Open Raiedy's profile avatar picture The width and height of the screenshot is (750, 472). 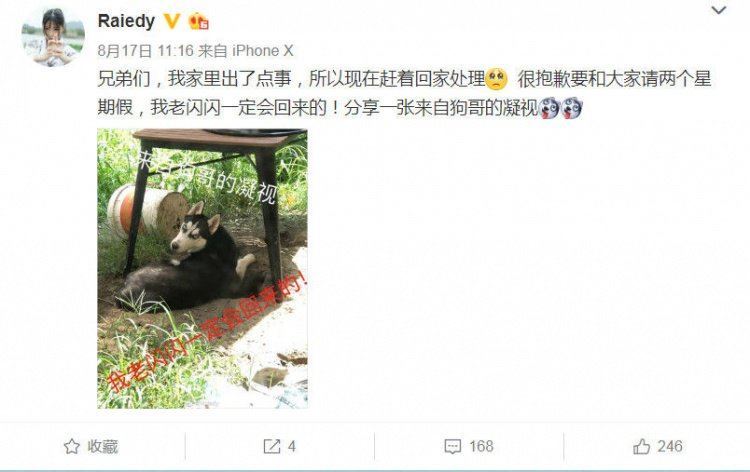[x=53, y=36]
